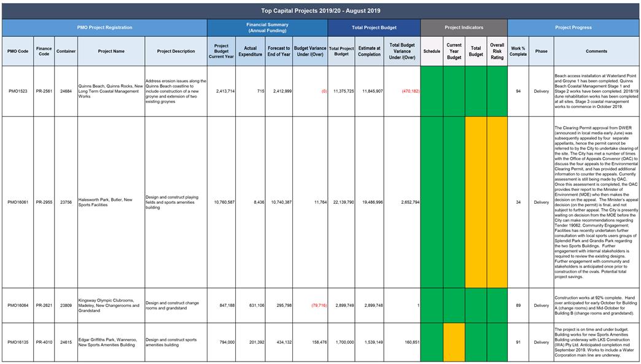Select the Finance Code column header
Image resolution: width=641 pixels, height=364 pixels.
coord(44,51)
